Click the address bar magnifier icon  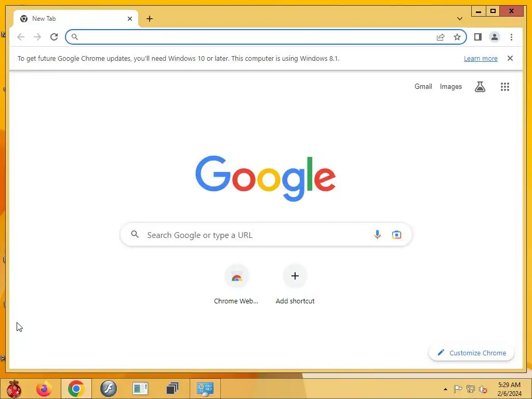(x=75, y=37)
